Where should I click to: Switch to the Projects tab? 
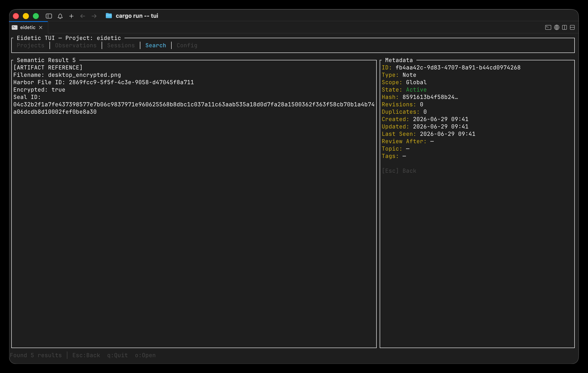31,45
